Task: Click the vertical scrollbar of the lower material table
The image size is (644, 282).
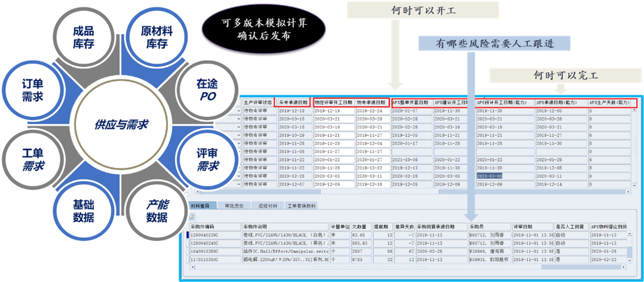Action: pyautogui.click(x=630, y=248)
